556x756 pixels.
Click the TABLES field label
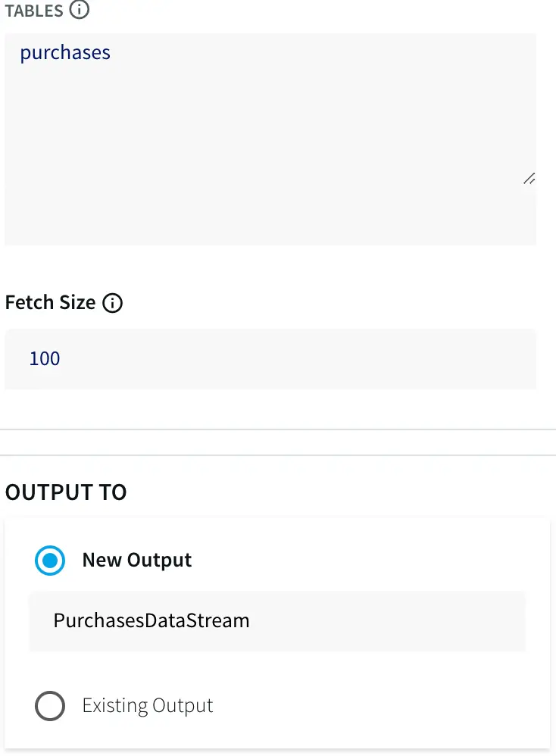tap(33, 10)
